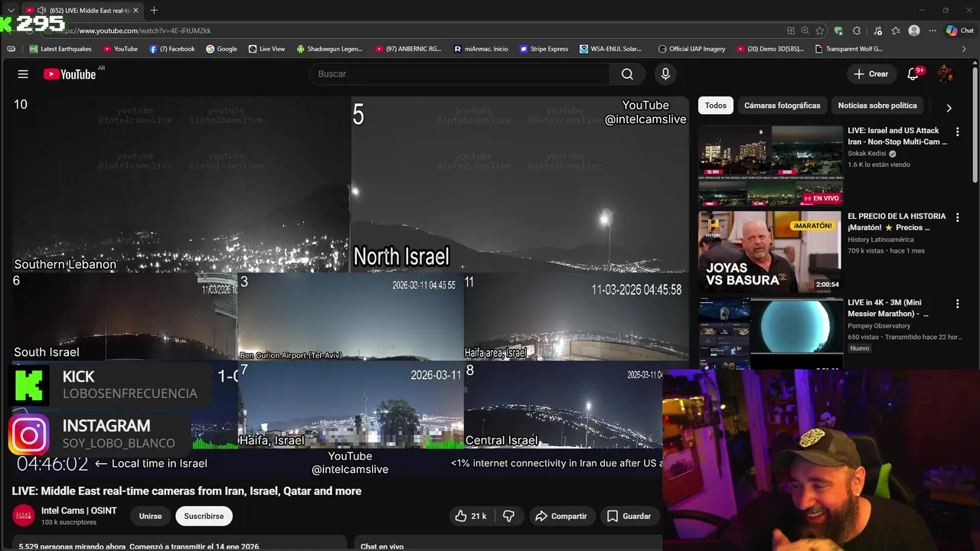Viewport: 980px width, 551px height.
Task: Click the live stream video player
Action: pyautogui.click(x=350, y=287)
